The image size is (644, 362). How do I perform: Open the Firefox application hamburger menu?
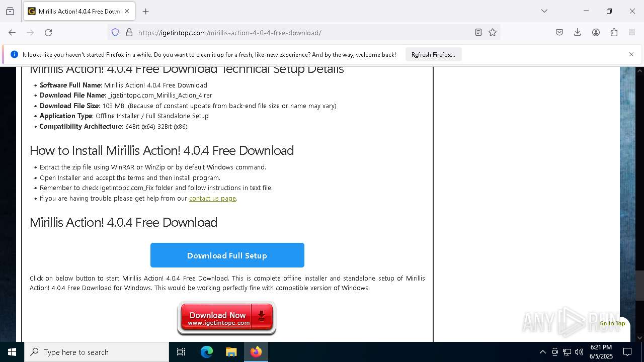pos(632,32)
